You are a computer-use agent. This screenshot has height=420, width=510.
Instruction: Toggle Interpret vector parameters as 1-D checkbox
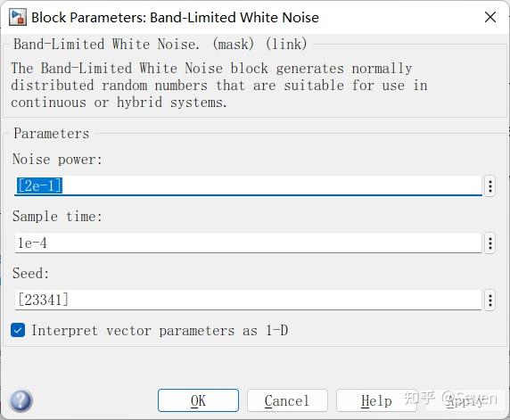pos(18,331)
